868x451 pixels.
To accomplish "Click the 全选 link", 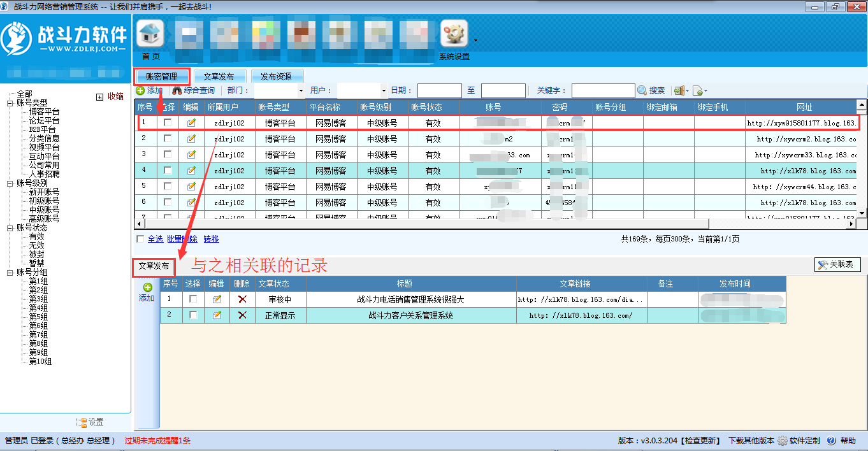I will coord(156,239).
